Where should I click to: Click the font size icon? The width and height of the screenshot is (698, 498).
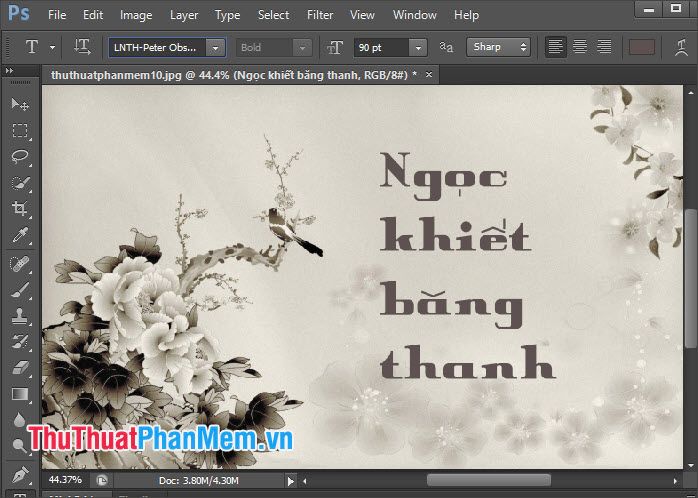tap(335, 47)
